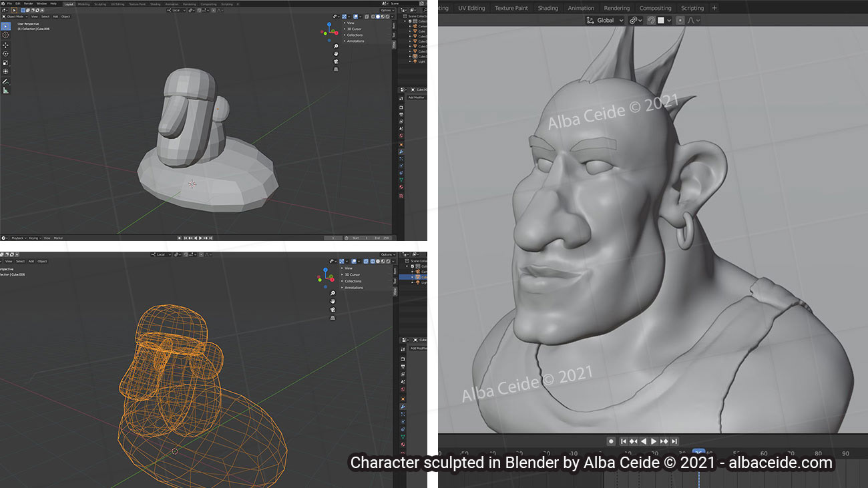This screenshot has width=868, height=488.
Task: Open the Local orientation dropdown in top-left window
Action: point(176,10)
